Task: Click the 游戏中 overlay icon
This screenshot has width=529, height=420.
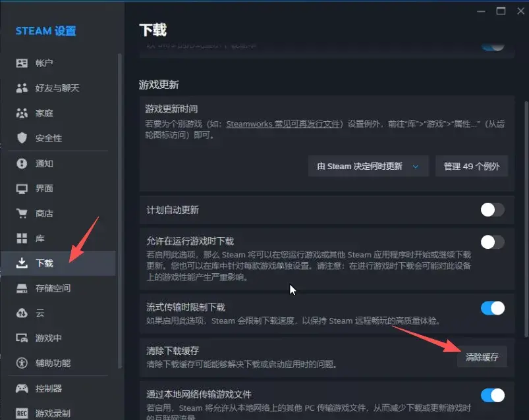Action: [x=22, y=338]
